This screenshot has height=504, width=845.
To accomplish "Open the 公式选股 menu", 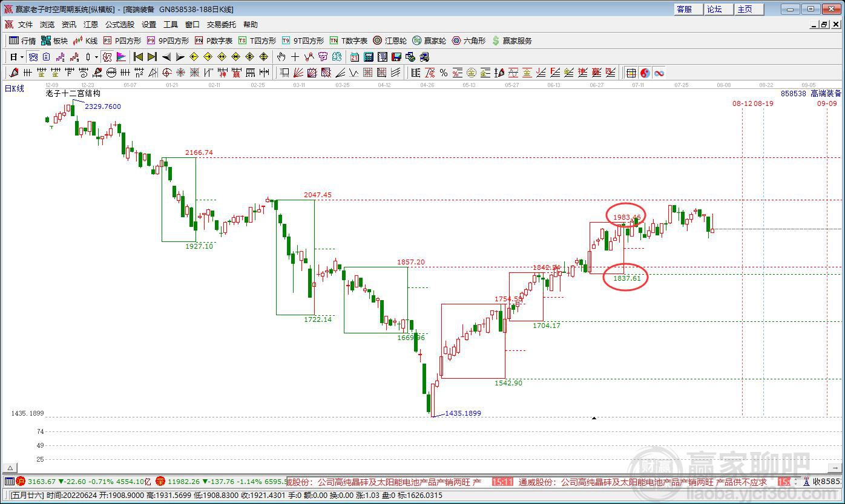I will tap(120, 25).
